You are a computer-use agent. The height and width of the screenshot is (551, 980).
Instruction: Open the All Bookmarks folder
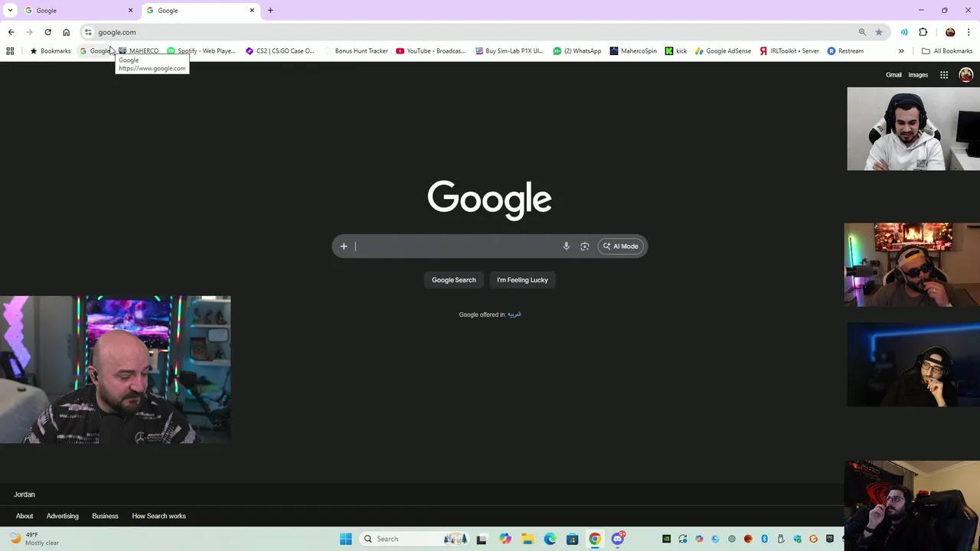(947, 51)
